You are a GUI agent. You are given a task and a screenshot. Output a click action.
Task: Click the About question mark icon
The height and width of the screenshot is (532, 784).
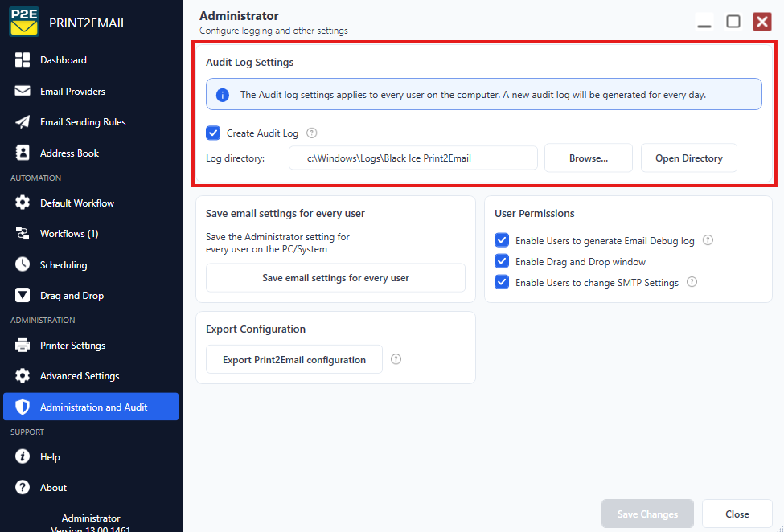click(23, 487)
